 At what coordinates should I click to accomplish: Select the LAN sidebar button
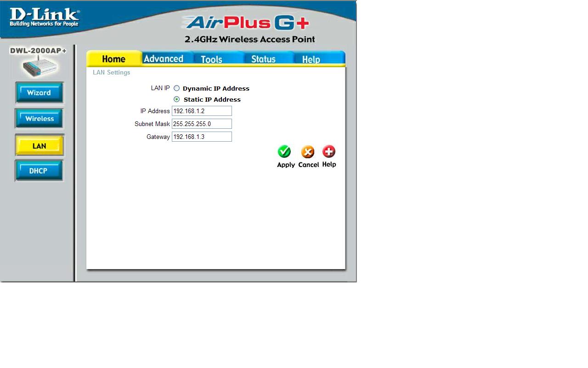coord(39,146)
